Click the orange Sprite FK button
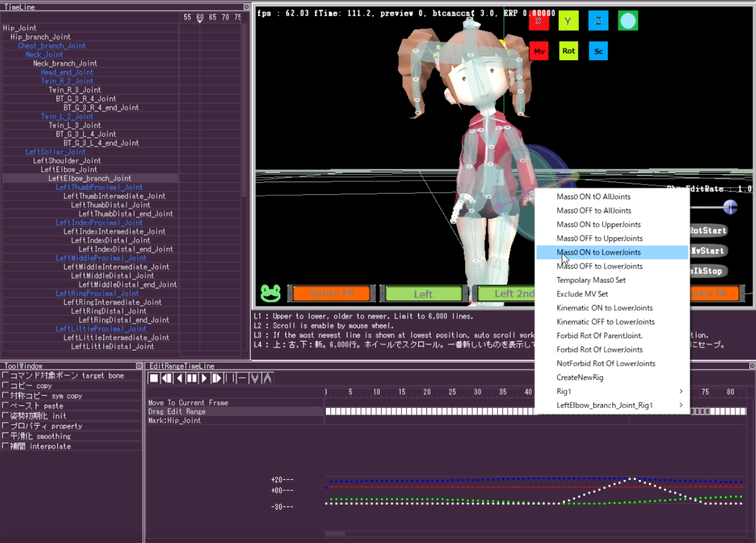Screen dimensions: 756x543 pyautogui.click(x=331, y=293)
